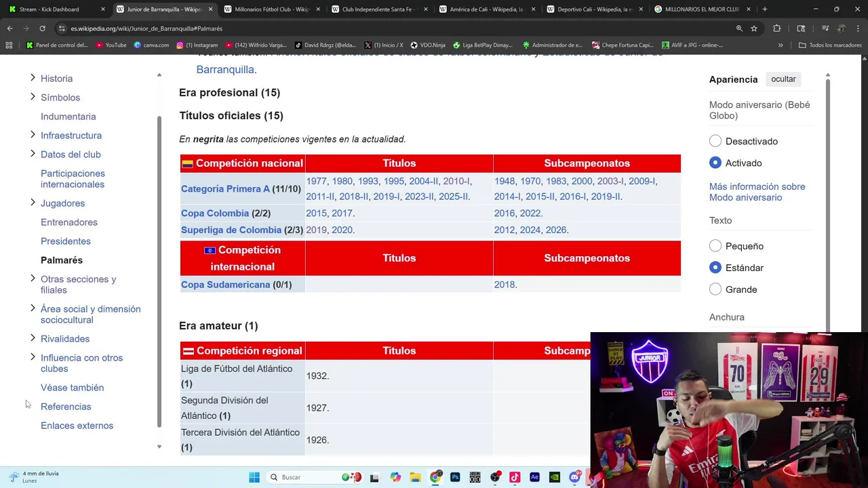Image resolution: width=868 pixels, height=488 pixels.
Task: Select Desactivado for Modo aniversario
Action: 715,141
